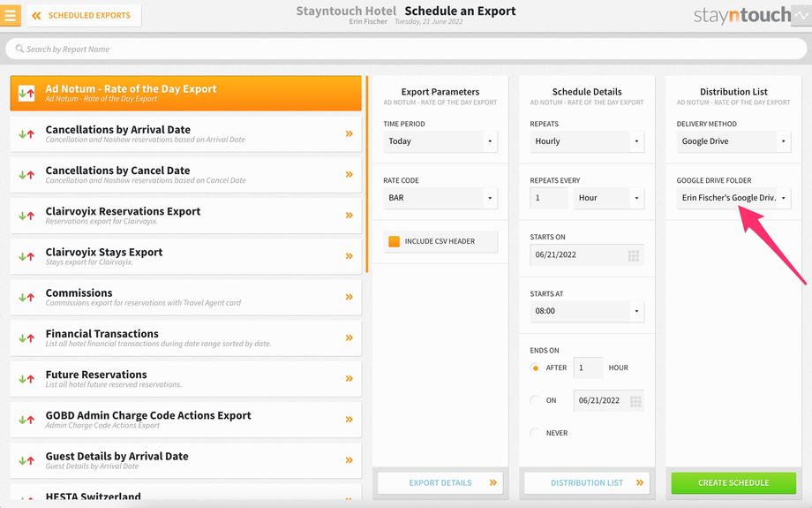Click chevron for GOBD Admin Charge Code Actions Export
Viewport: 812px width, 508px height.
349,420
